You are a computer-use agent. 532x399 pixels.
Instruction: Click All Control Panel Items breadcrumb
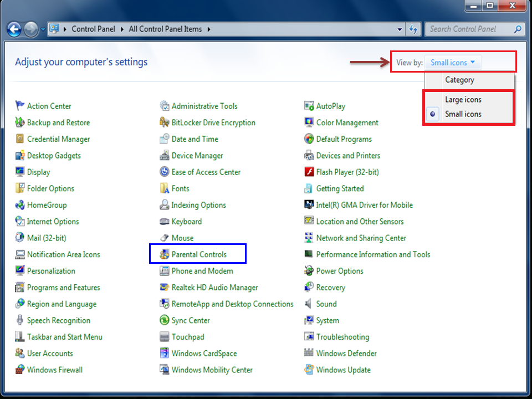pyautogui.click(x=165, y=29)
